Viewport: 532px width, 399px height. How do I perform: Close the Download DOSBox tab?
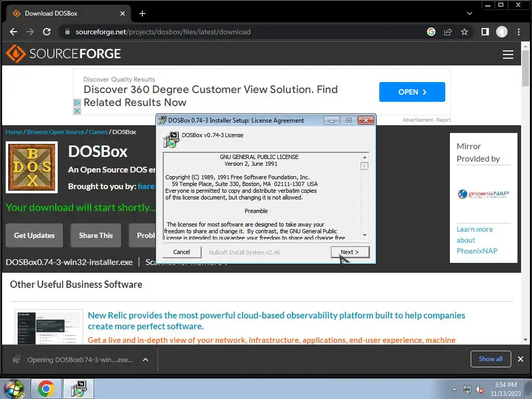tap(123, 14)
